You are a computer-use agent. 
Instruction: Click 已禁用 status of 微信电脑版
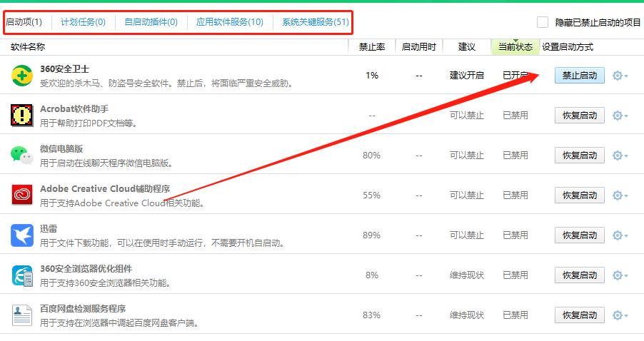pyautogui.click(x=515, y=156)
